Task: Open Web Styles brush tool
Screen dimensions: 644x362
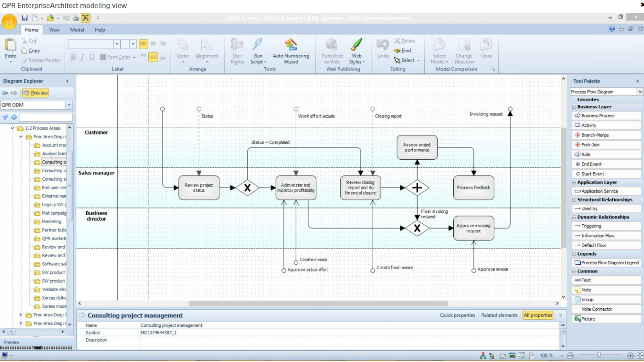Action: coord(357,51)
